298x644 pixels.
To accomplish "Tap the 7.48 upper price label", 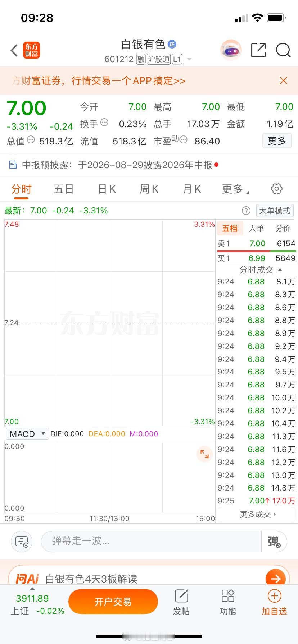I will (x=12, y=224).
